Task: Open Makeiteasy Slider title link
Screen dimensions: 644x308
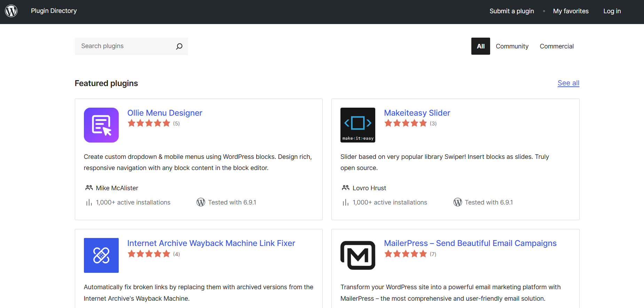Action: (x=417, y=113)
